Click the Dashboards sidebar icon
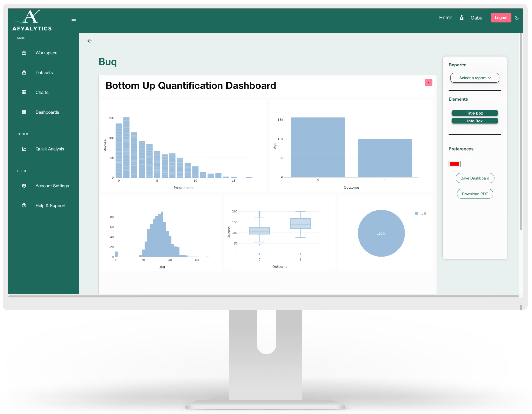Screen dimensions: 532x414 (23, 112)
